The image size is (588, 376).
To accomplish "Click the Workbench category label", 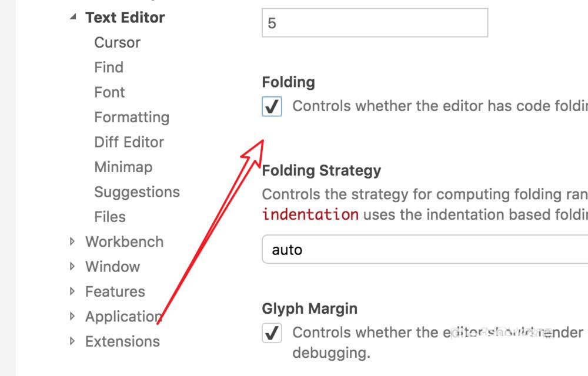I will point(124,241).
